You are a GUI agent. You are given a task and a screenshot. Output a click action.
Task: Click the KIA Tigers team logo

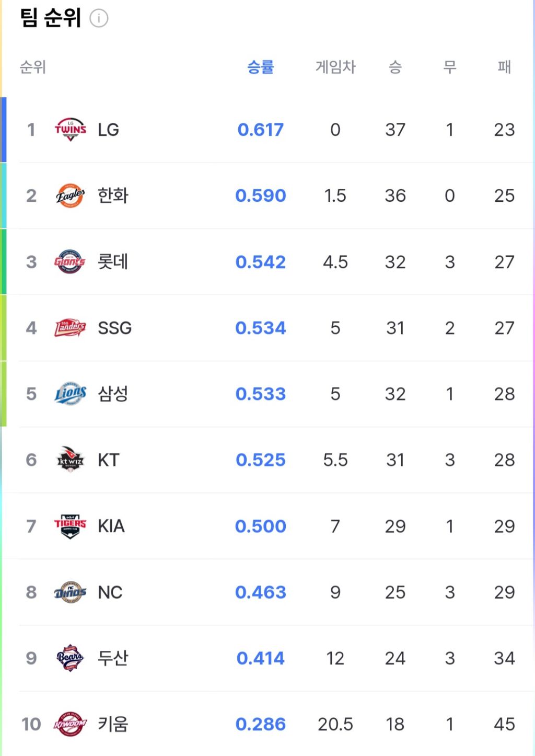click(70, 526)
